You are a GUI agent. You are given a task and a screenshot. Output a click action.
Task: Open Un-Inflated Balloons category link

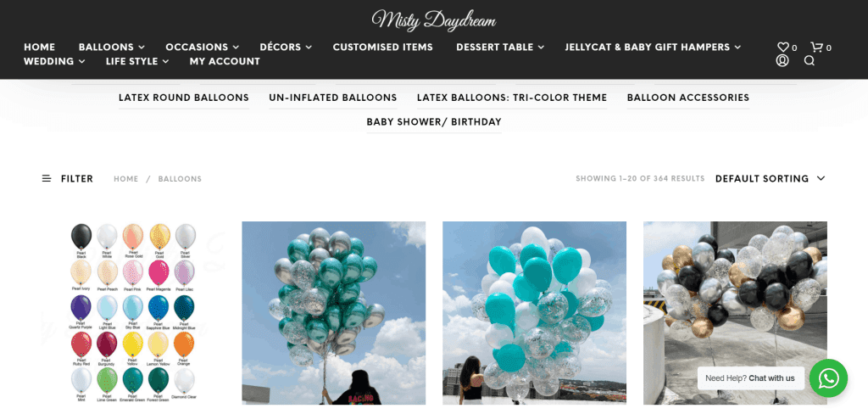332,98
